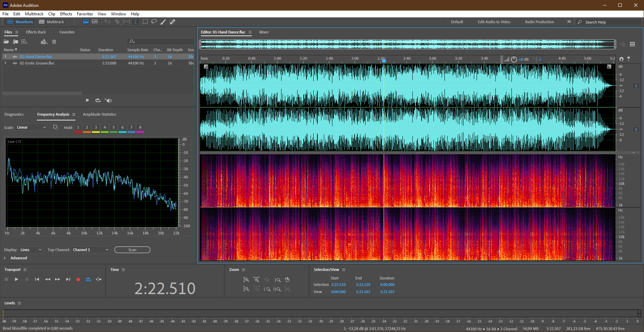644x332 pixels.
Task: Click Move Playhead to Previous button
Action: pyautogui.click(x=37, y=279)
